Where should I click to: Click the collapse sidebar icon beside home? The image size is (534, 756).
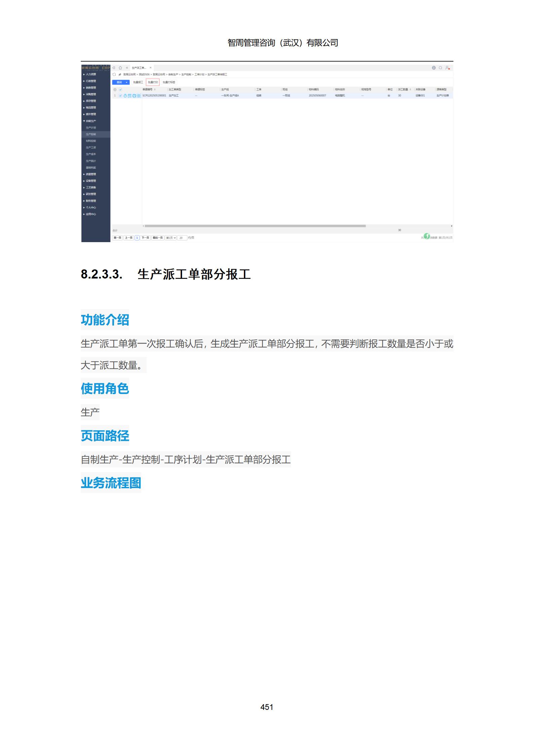pyautogui.click(x=114, y=68)
